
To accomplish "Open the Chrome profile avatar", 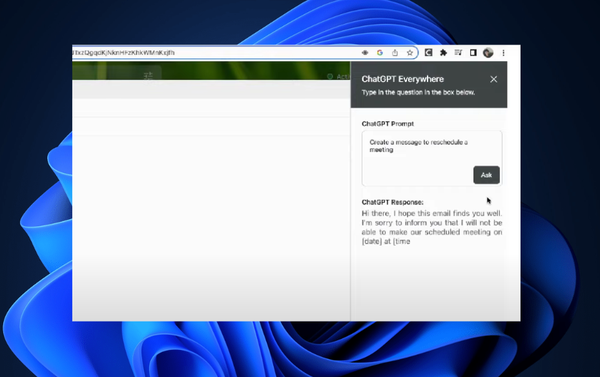I will pos(488,53).
